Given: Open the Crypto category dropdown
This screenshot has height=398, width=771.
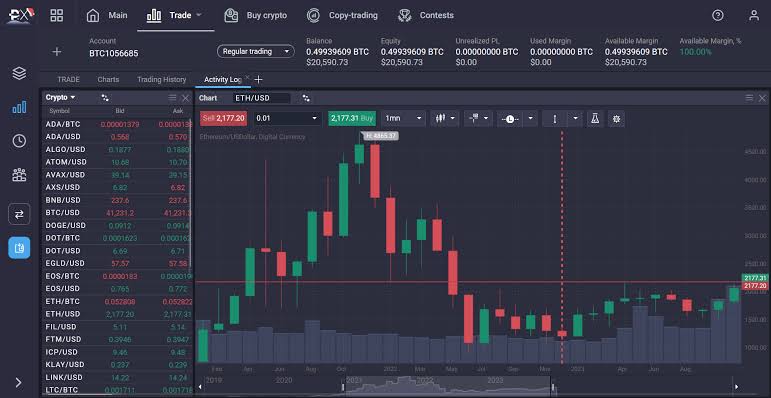Looking at the screenshot, I should point(60,97).
